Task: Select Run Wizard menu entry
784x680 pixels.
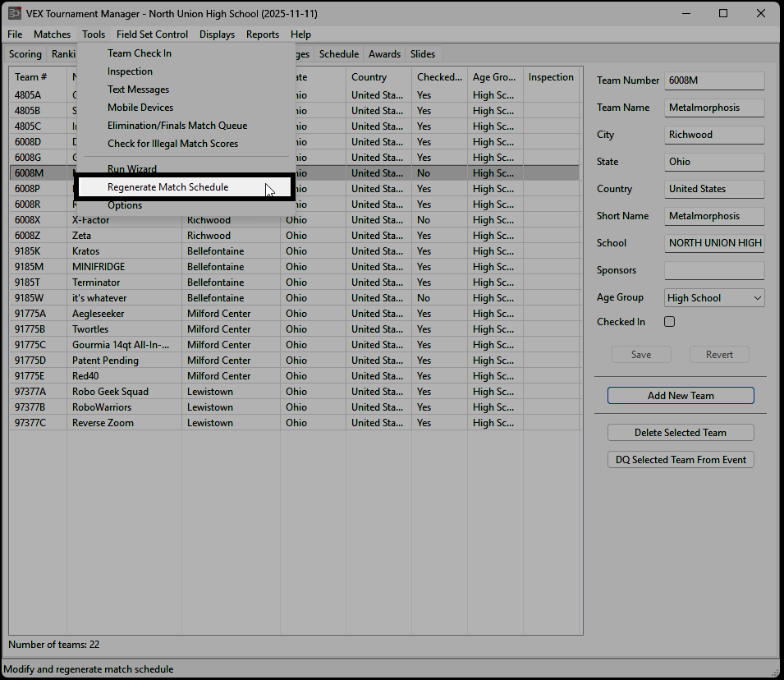Action: pos(186,168)
